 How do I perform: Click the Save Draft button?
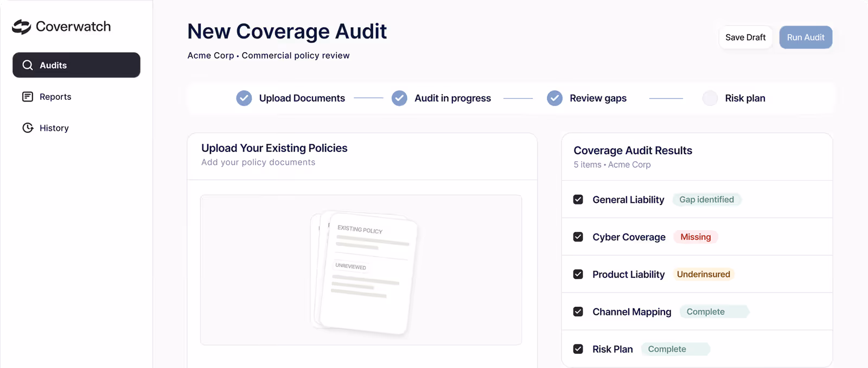745,37
